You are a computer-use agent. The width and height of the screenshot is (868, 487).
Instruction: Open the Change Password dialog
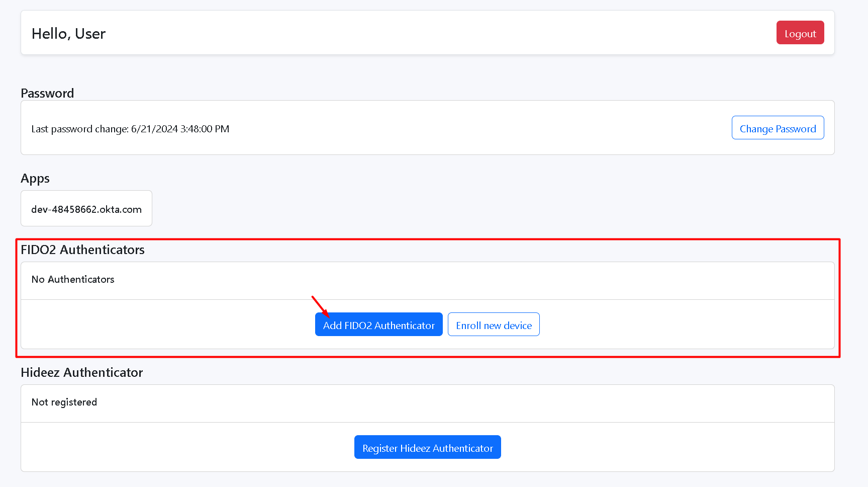777,128
